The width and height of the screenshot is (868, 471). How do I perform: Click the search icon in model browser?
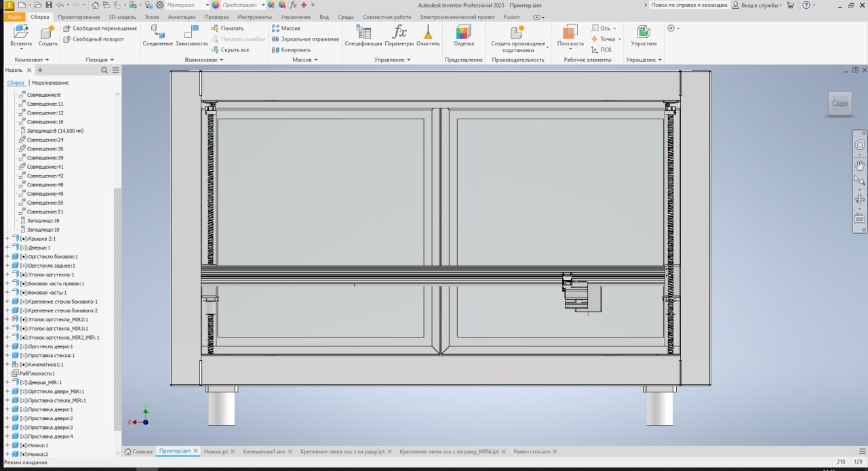tap(104, 70)
